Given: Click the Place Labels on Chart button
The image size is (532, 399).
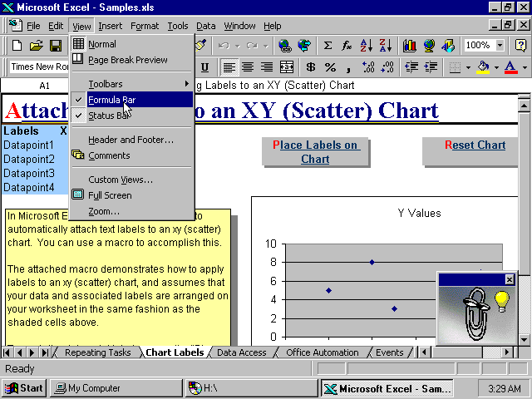Looking at the screenshot, I should click(x=315, y=151).
